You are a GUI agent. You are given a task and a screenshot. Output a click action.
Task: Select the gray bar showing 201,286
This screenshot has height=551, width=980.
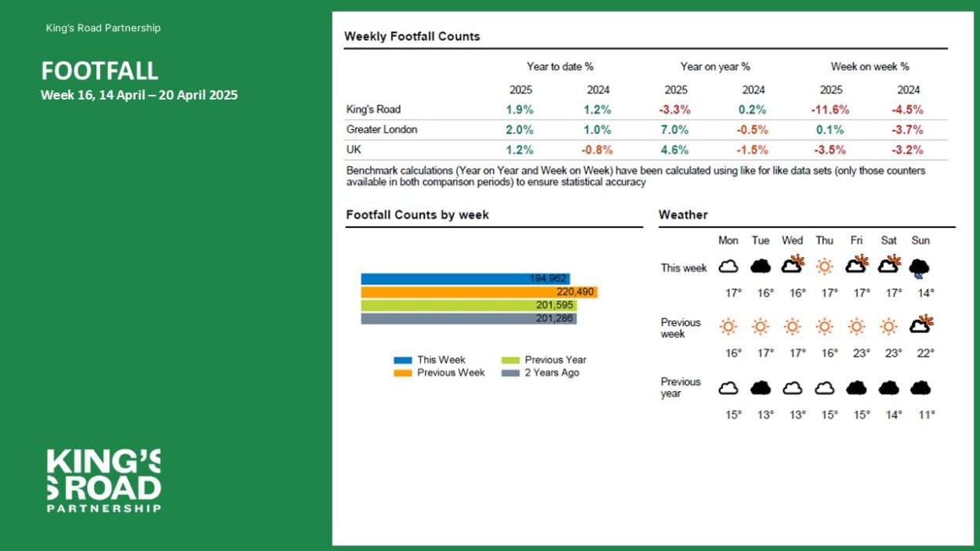pyautogui.click(x=469, y=318)
